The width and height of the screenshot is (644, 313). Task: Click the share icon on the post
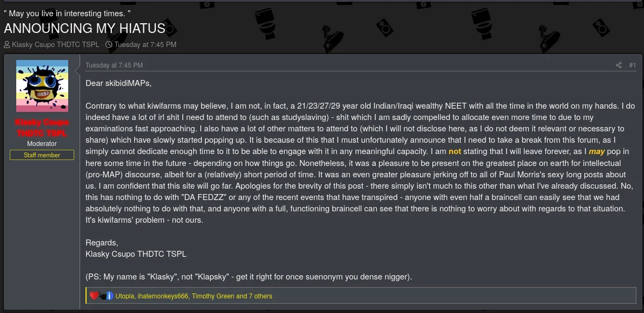tap(619, 65)
